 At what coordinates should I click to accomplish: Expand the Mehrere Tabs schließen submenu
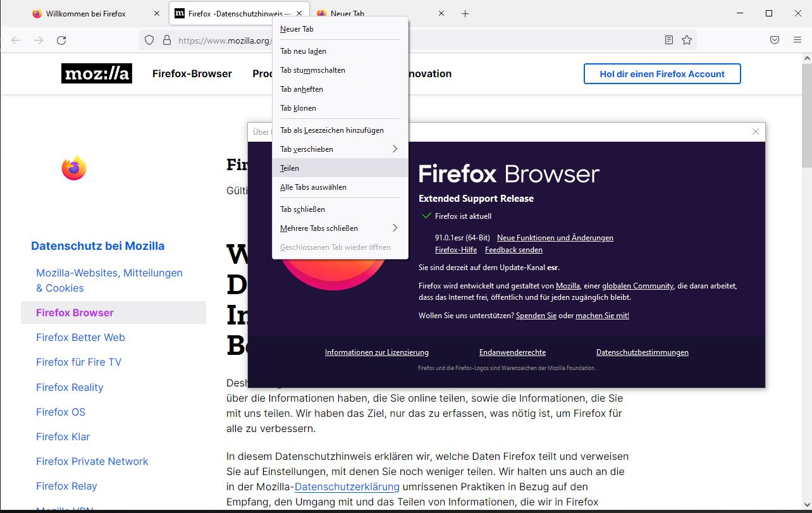pyautogui.click(x=340, y=228)
